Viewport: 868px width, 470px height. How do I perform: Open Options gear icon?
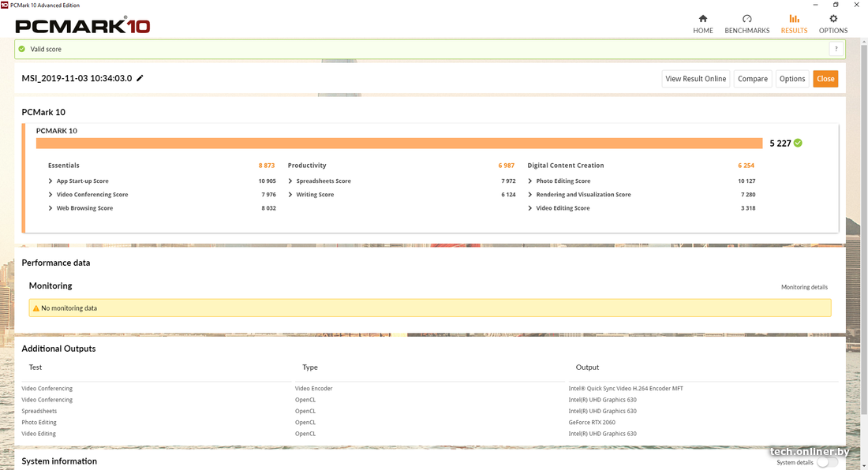point(833,19)
